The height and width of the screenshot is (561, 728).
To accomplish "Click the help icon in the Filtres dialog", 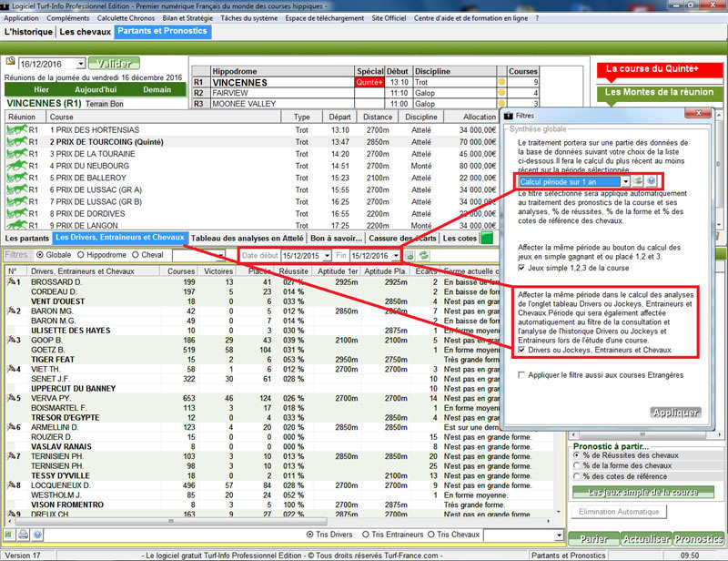I will coord(652,182).
